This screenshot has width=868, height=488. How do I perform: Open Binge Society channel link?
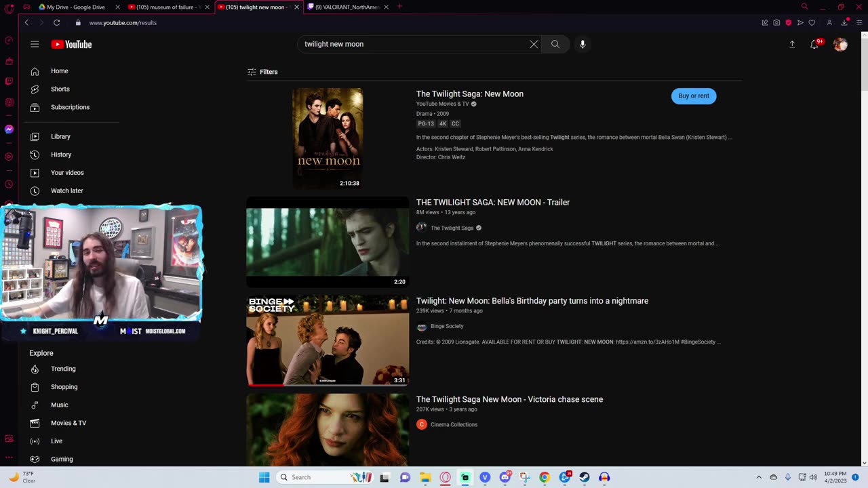click(447, 326)
